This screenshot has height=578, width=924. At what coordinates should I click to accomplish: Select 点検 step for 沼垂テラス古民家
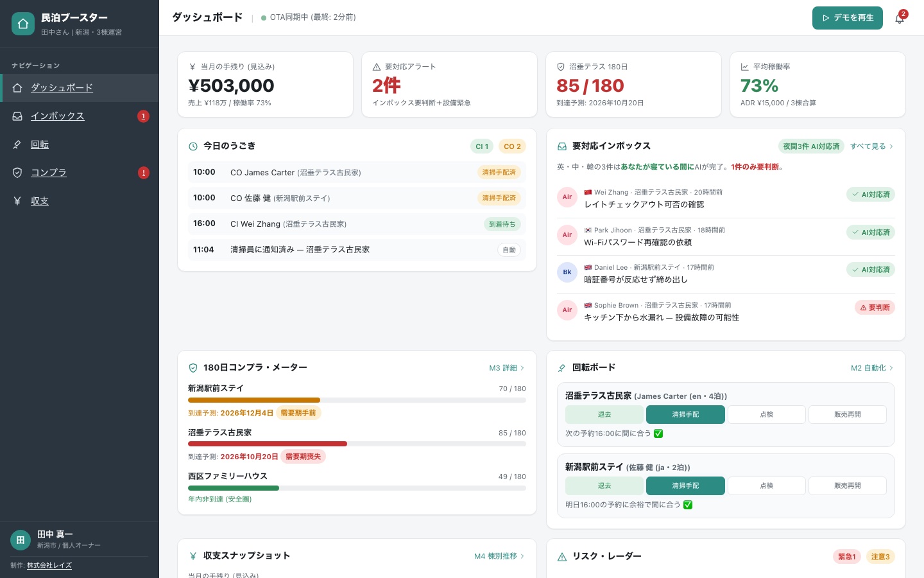(x=767, y=415)
